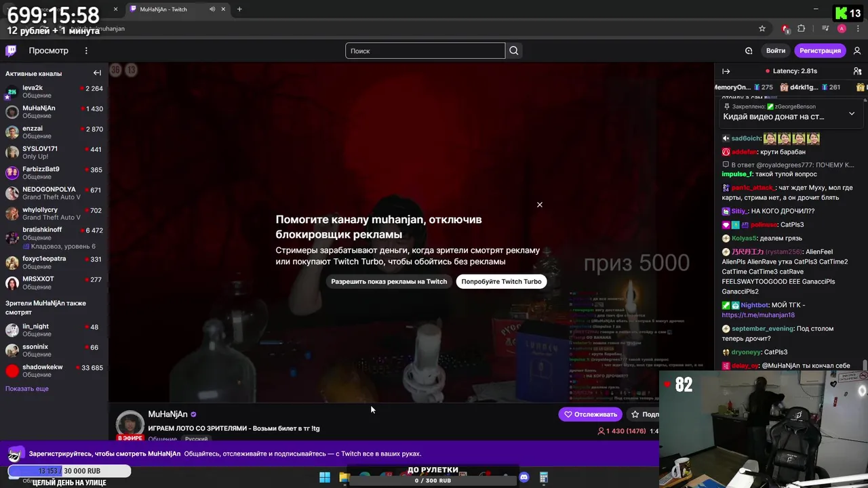This screenshot has height=488, width=868.
Task: Open the browser extensions puzzle icon
Action: coord(802,28)
